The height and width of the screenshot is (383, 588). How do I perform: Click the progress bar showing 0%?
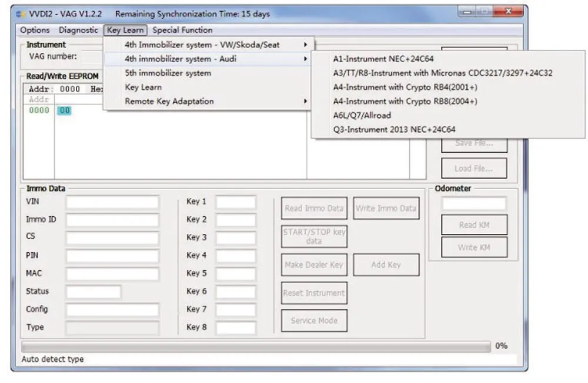point(256,346)
